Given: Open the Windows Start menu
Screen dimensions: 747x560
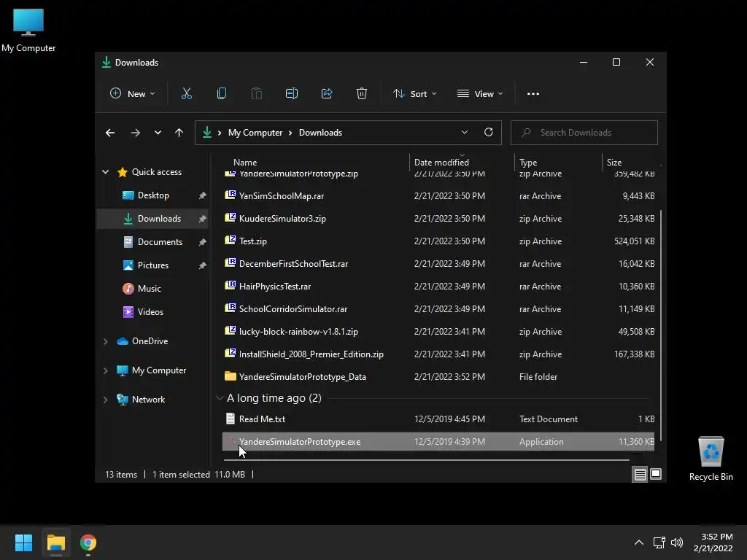Looking at the screenshot, I should tap(23, 542).
